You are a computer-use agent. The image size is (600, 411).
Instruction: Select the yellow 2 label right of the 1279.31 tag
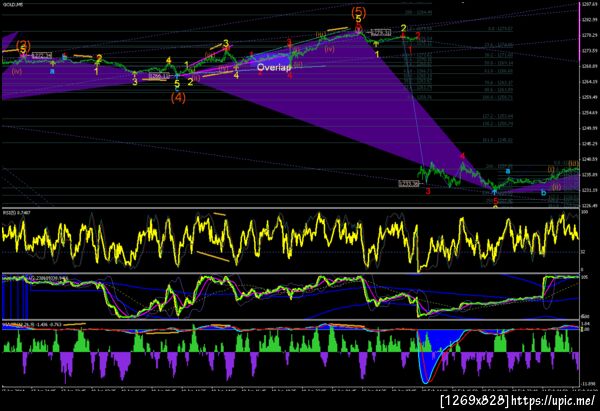click(x=403, y=28)
